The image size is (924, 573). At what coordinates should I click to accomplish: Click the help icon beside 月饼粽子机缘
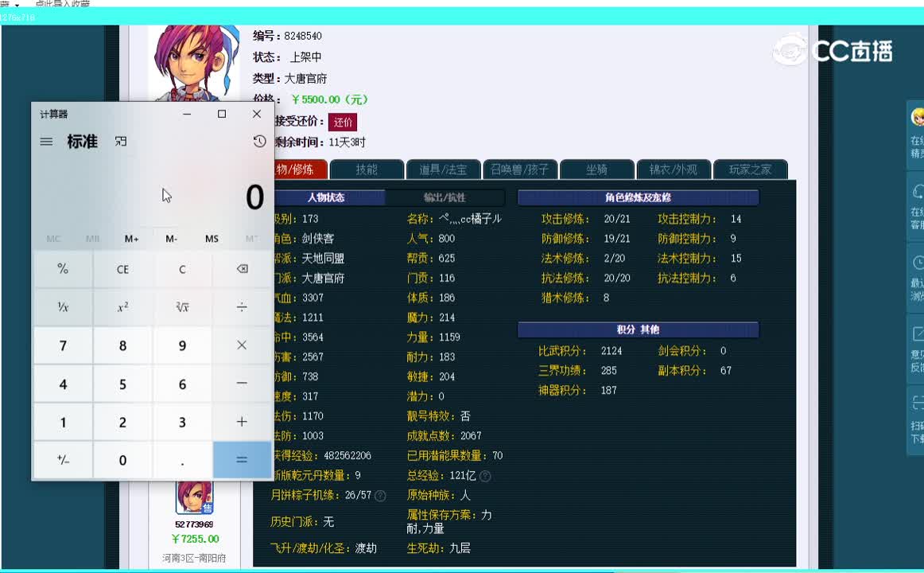tap(381, 495)
